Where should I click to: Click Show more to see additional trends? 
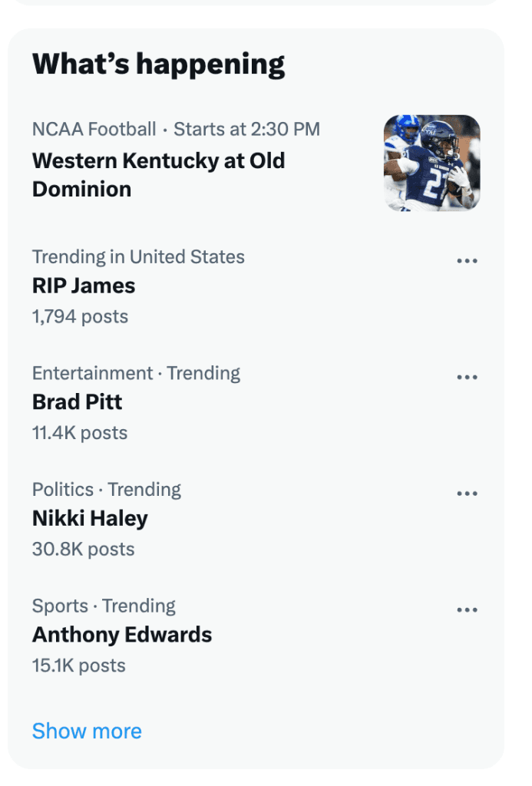tap(87, 731)
